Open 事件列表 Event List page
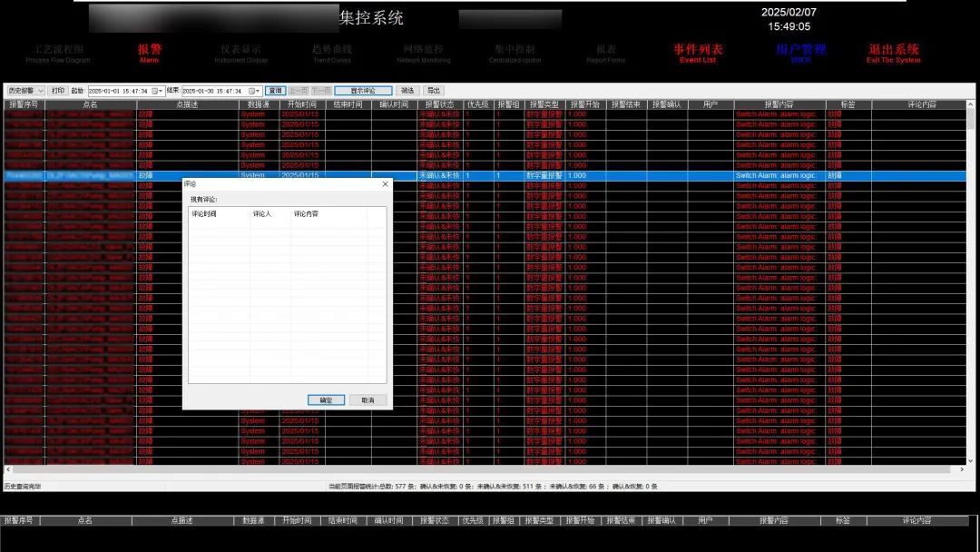 tap(698, 53)
